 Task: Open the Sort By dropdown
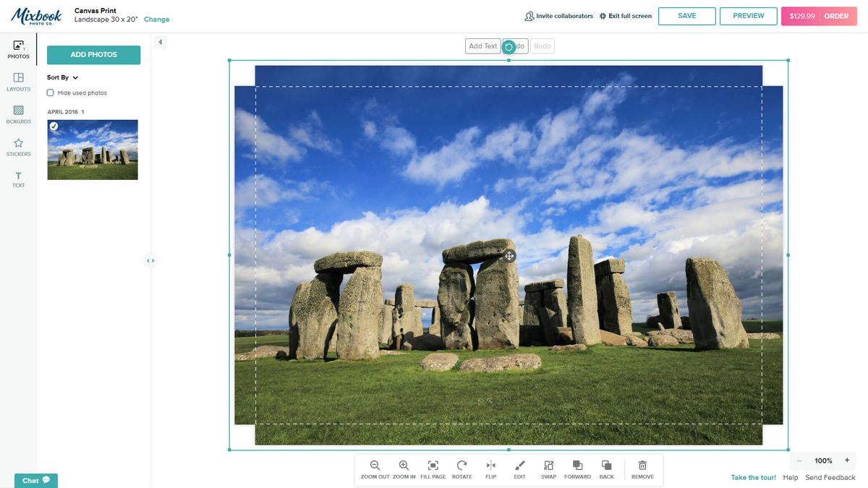pos(61,77)
